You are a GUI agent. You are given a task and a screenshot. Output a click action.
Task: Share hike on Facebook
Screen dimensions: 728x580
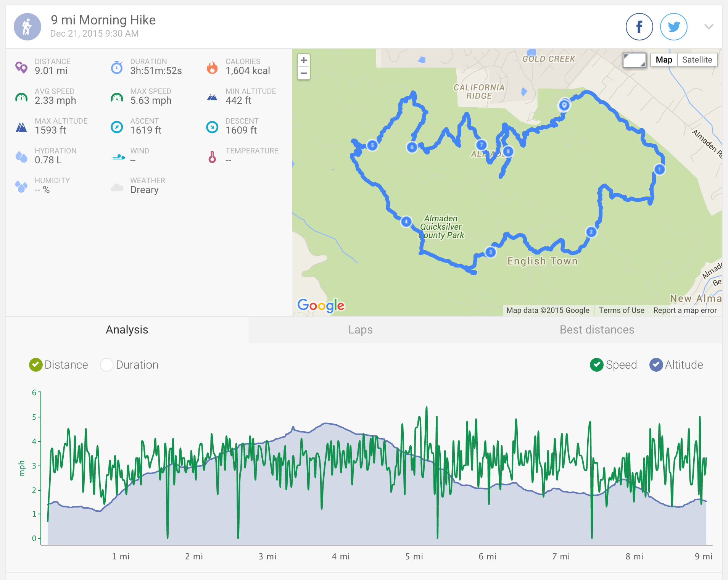[x=639, y=27]
